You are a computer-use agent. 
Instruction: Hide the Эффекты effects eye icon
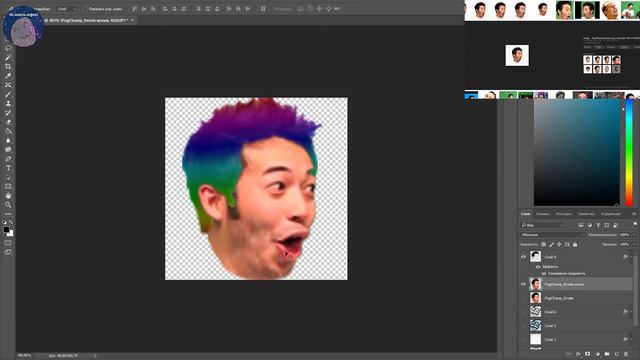(538, 267)
